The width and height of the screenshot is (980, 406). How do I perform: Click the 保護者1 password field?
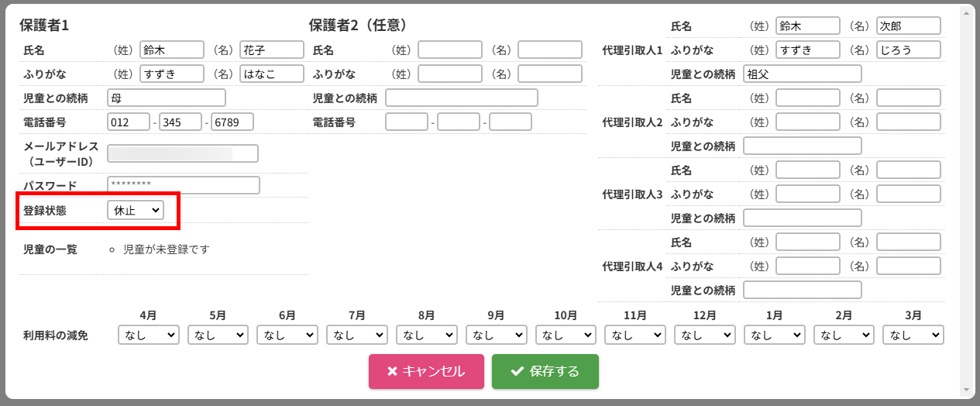(x=184, y=185)
